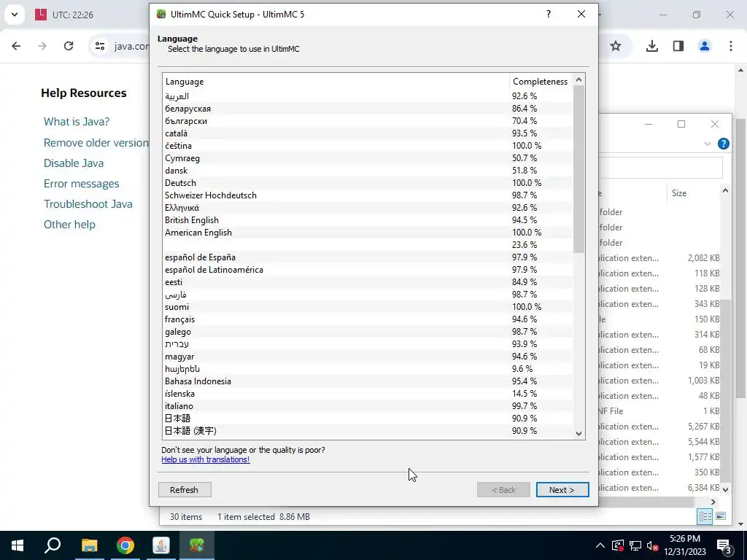
Task: Open Java installer taskbar icon
Action: pyautogui.click(x=161, y=545)
